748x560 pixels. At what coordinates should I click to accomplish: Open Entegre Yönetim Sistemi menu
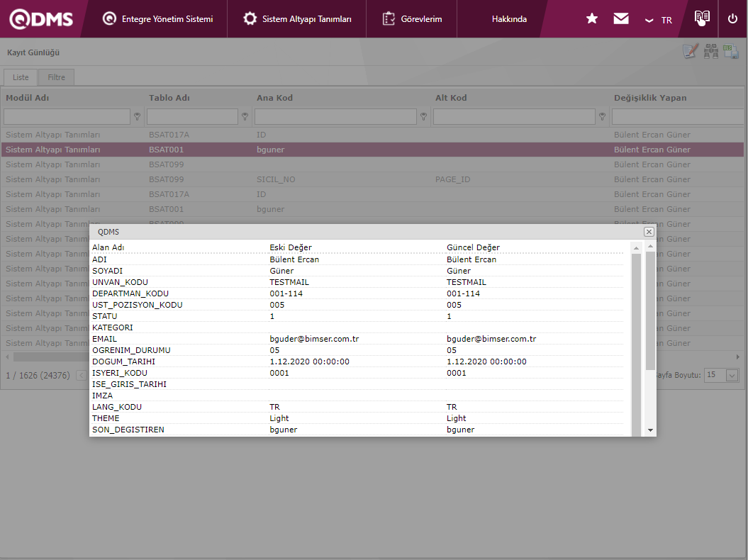click(x=157, y=19)
